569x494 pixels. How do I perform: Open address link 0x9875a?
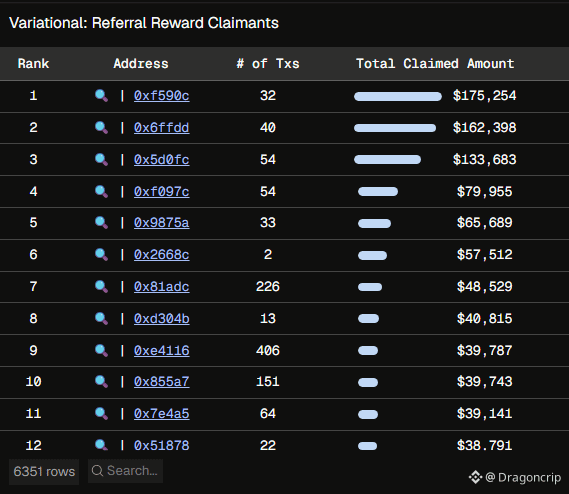click(x=161, y=223)
